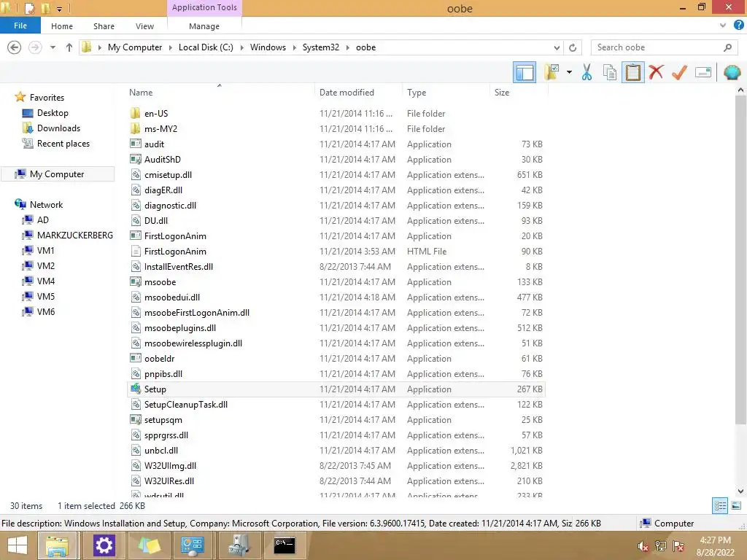Click the file list vertical scrollbar
Image resolution: width=747 pixels, height=560 pixels.
pyautogui.click(x=740, y=260)
